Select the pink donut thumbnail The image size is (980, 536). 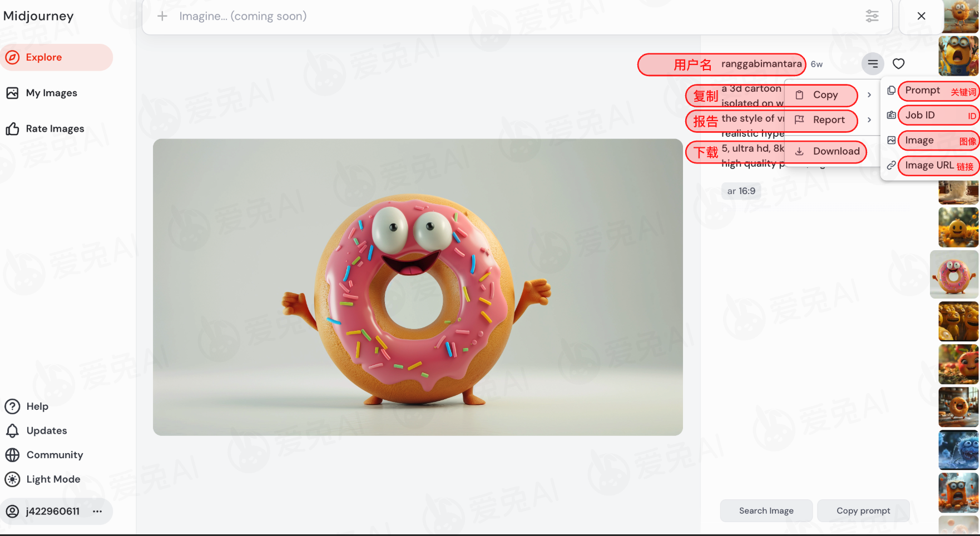point(954,274)
